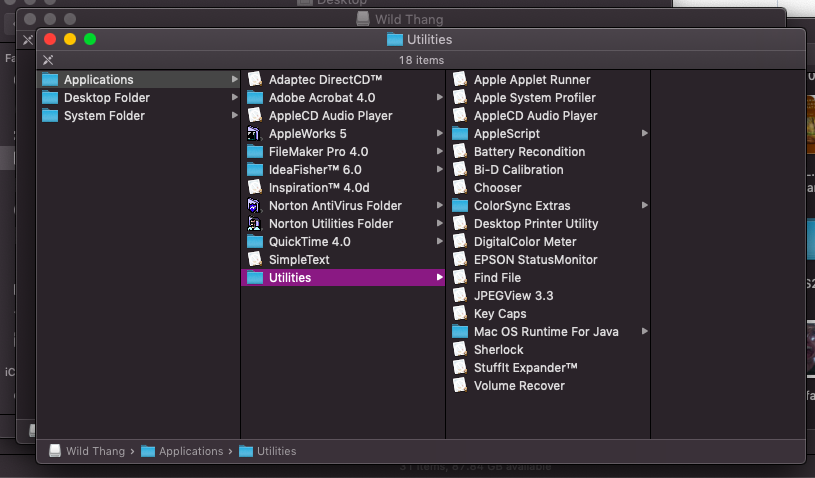Screen dimensions: 815x478
Task: Click the SimpleText application icon
Action: point(254,259)
